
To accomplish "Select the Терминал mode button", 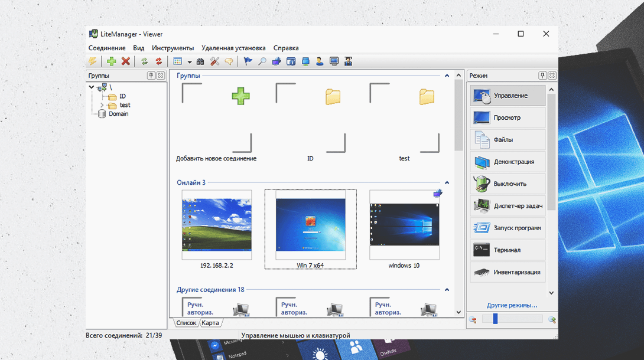I will click(508, 250).
